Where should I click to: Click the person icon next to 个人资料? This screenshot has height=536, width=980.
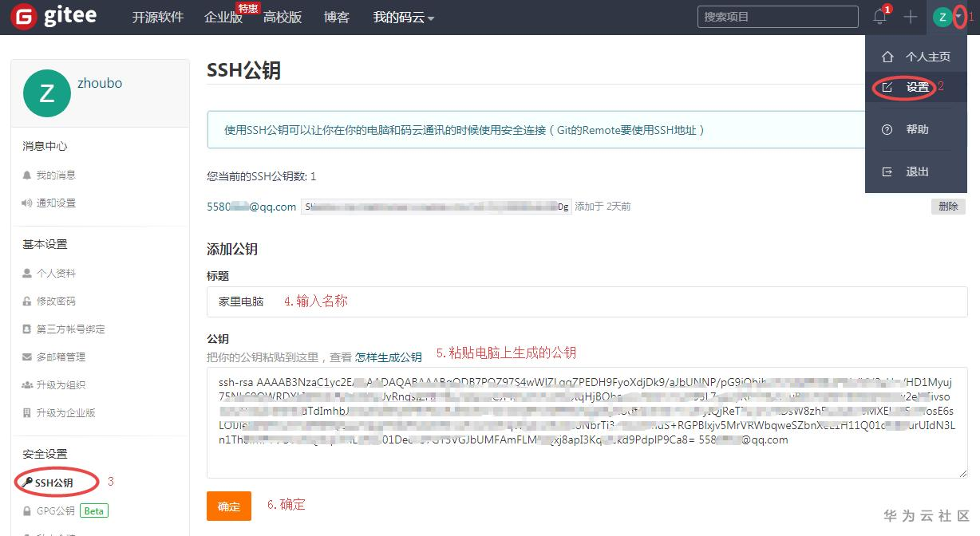click(27, 273)
